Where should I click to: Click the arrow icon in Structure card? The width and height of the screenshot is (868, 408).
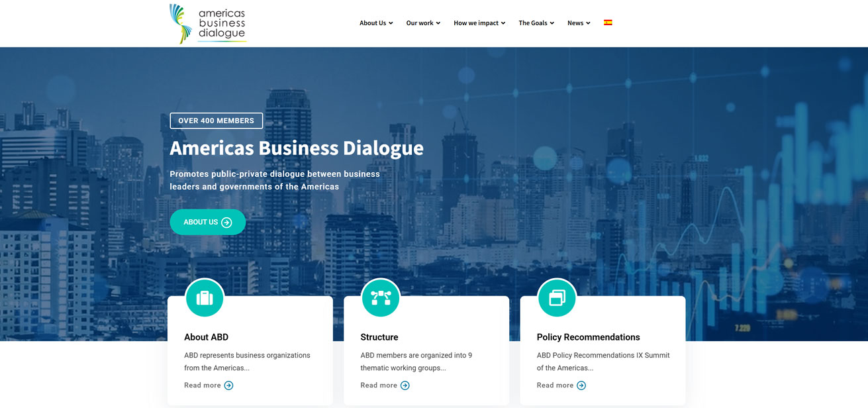tap(405, 385)
